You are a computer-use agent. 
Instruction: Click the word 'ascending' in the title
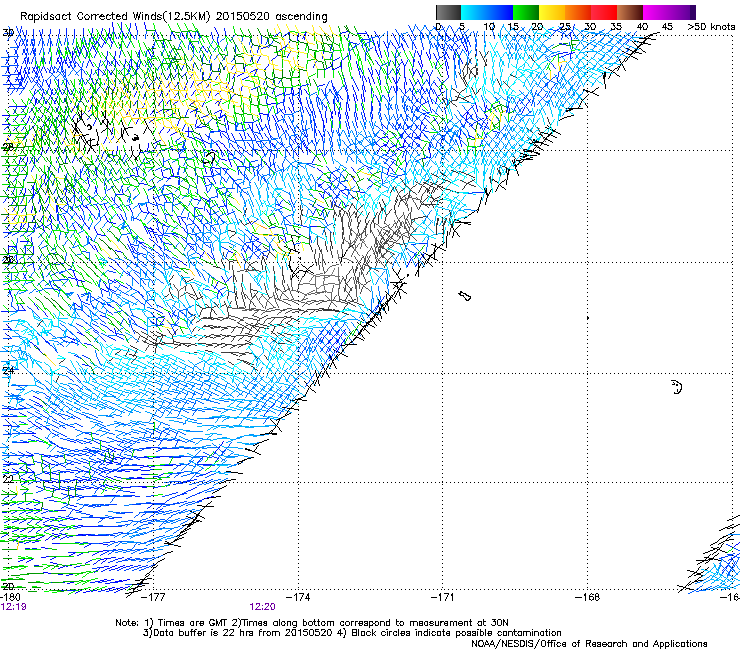click(x=301, y=17)
